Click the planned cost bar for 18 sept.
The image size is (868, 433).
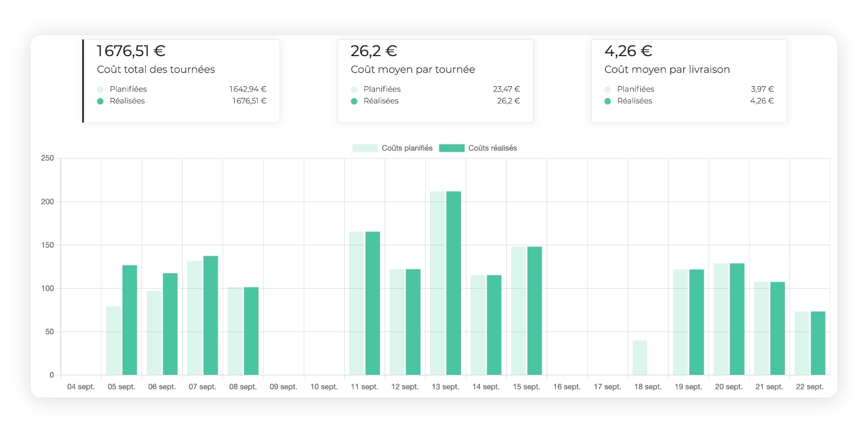tap(640, 357)
